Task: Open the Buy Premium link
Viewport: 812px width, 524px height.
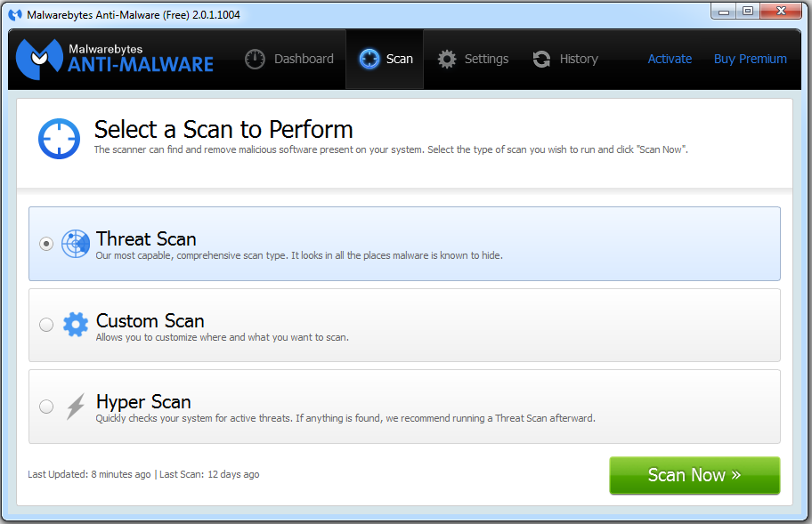Action: click(750, 59)
